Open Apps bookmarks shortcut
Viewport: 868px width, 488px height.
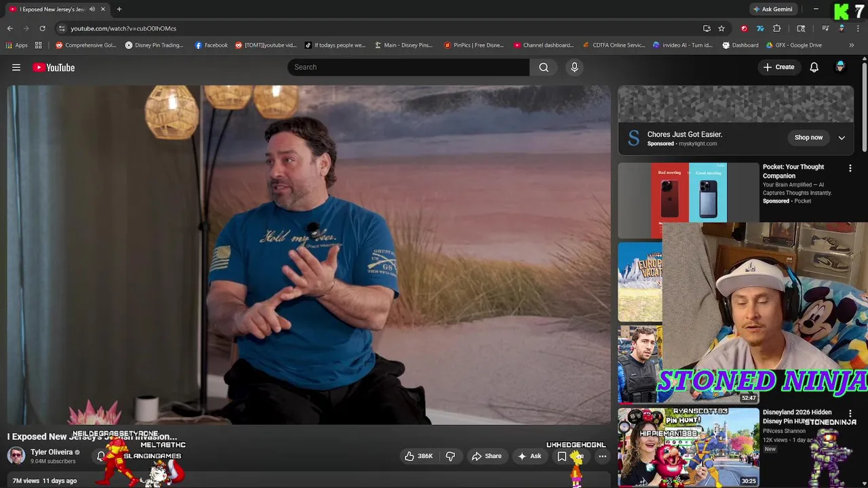17,45
